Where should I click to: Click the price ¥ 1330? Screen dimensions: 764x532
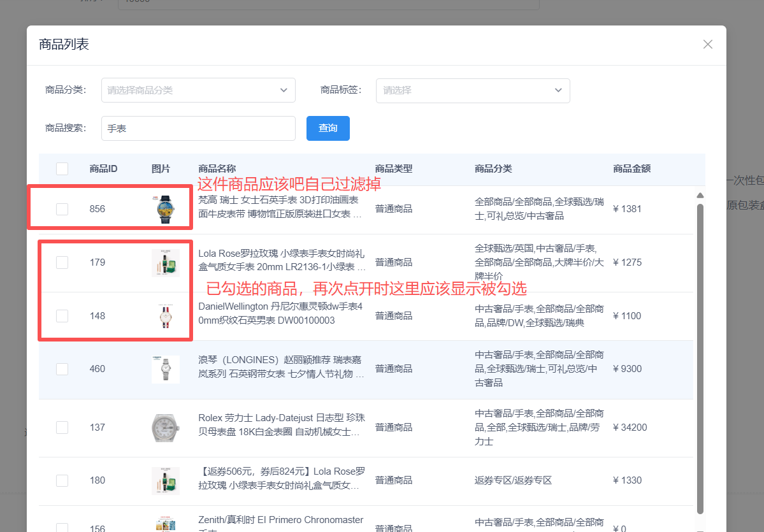[627, 480]
